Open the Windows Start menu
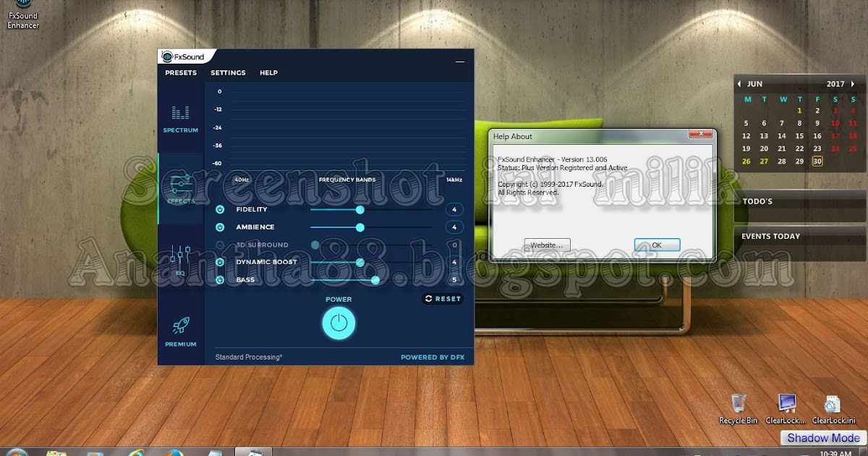This screenshot has width=868, height=456. click(17, 453)
